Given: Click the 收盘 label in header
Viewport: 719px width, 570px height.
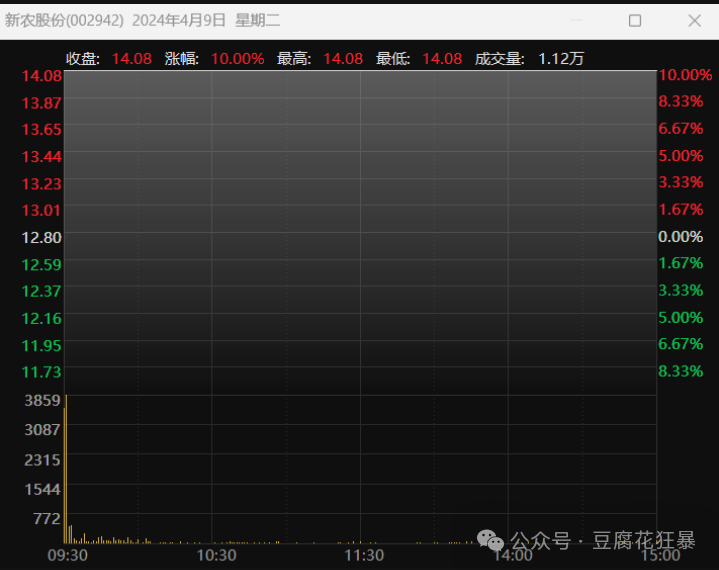Looking at the screenshot, I should pos(83,59).
